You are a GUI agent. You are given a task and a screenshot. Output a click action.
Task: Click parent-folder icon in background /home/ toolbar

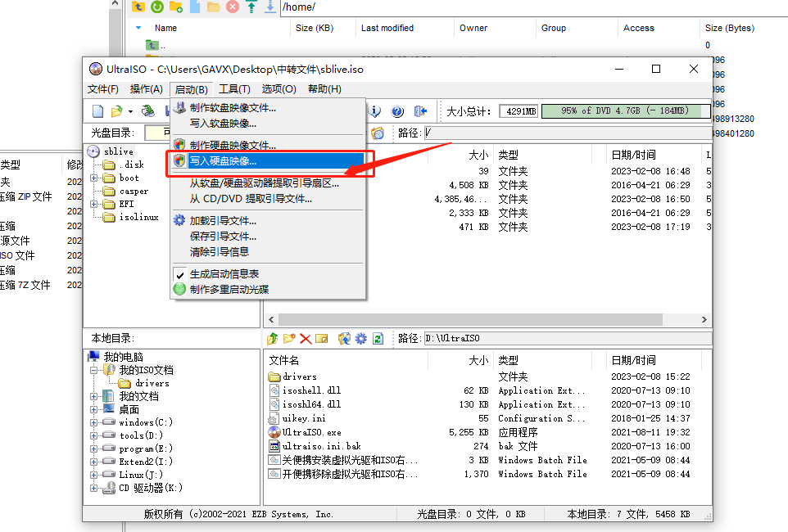coord(138,7)
